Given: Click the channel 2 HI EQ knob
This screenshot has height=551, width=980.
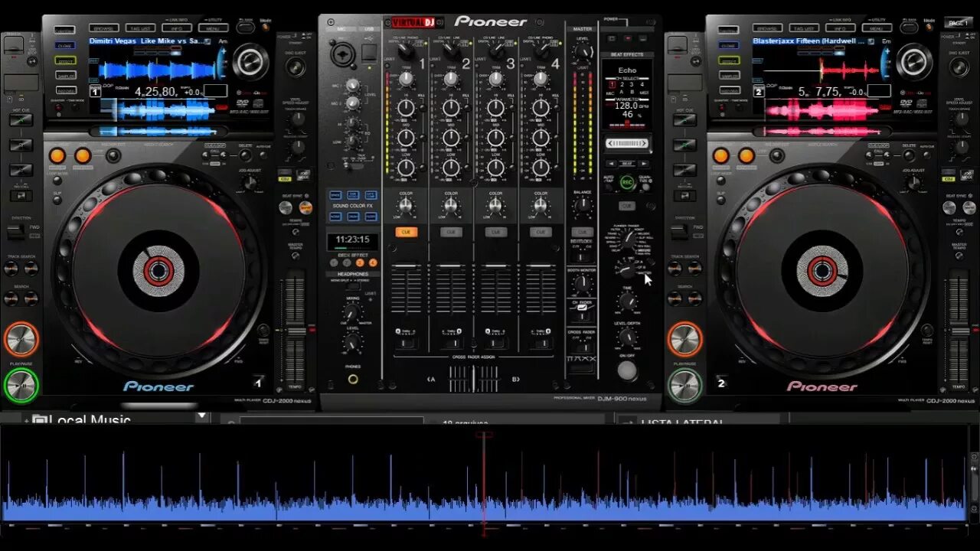Looking at the screenshot, I should coord(451,108).
